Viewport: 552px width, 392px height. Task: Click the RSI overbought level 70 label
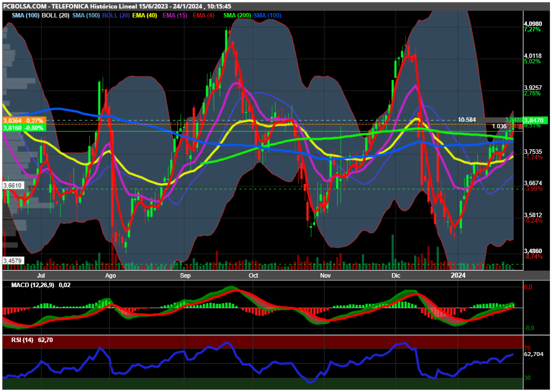(x=528, y=349)
